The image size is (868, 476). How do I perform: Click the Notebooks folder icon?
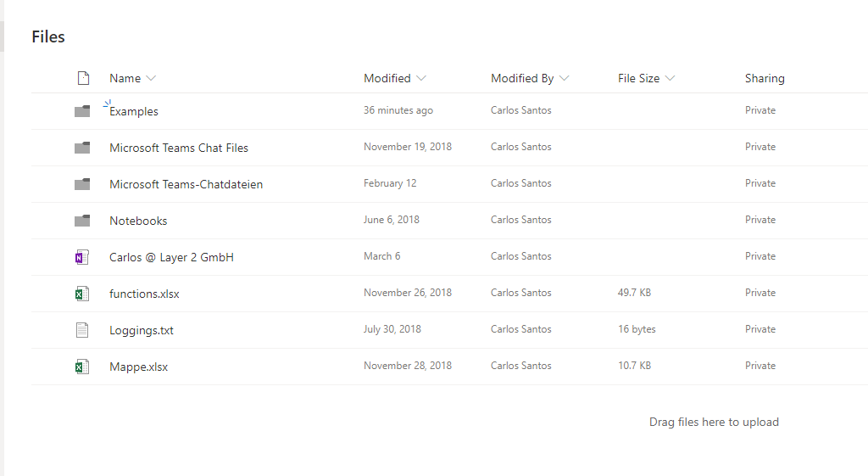[x=82, y=221]
